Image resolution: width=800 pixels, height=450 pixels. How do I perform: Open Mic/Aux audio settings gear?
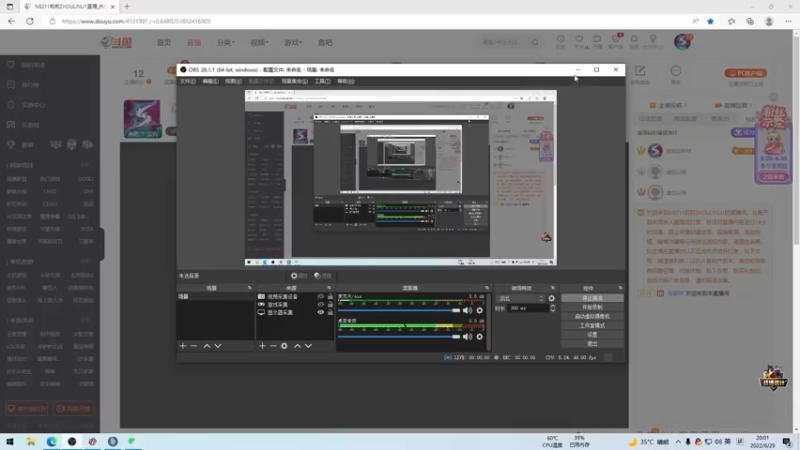pos(480,310)
